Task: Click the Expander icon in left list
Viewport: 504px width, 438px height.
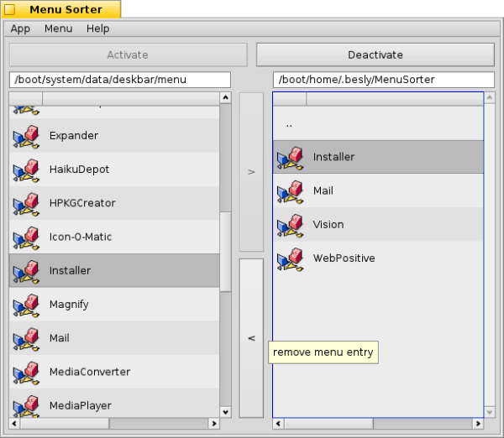Action: (26, 136)
